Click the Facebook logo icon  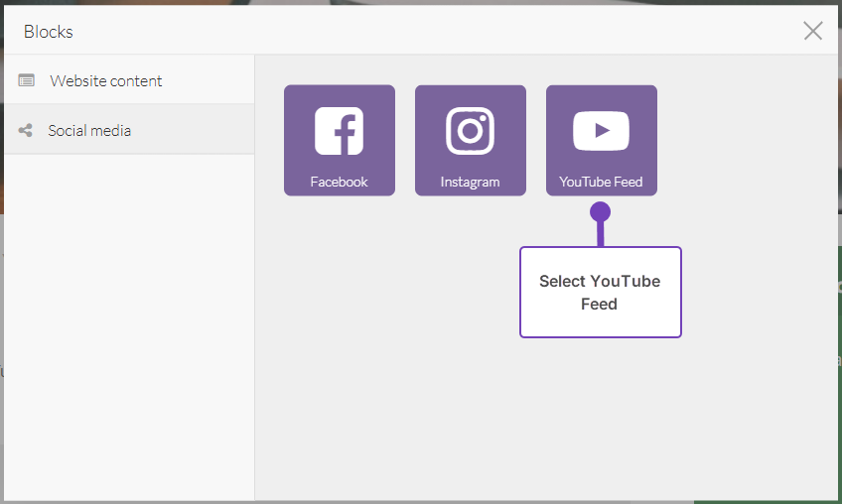(339, 131)
